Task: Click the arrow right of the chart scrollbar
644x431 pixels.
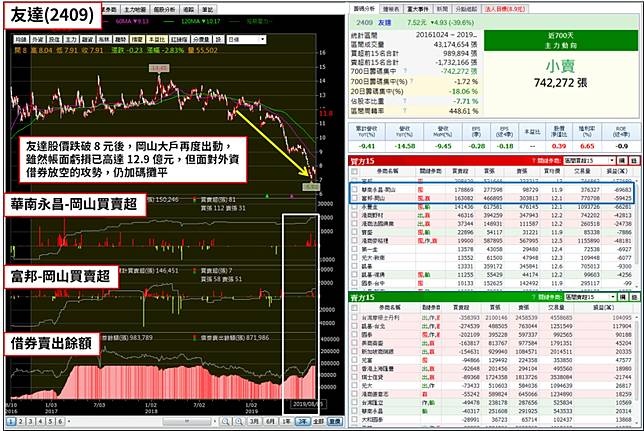Action: click(214, 421)
